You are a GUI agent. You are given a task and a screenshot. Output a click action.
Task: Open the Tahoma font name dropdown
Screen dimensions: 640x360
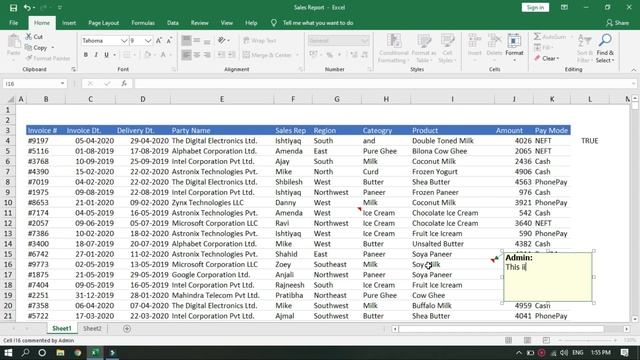124,40
